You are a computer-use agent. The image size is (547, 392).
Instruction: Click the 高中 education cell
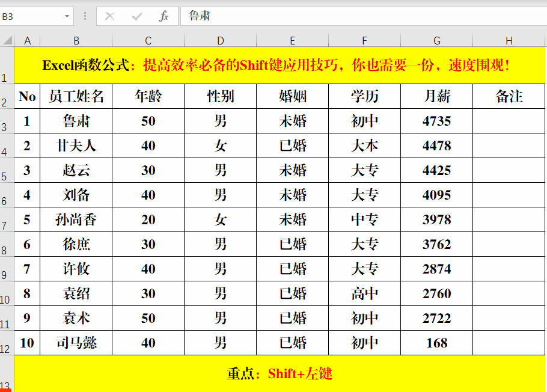click(x=364, y=293)
